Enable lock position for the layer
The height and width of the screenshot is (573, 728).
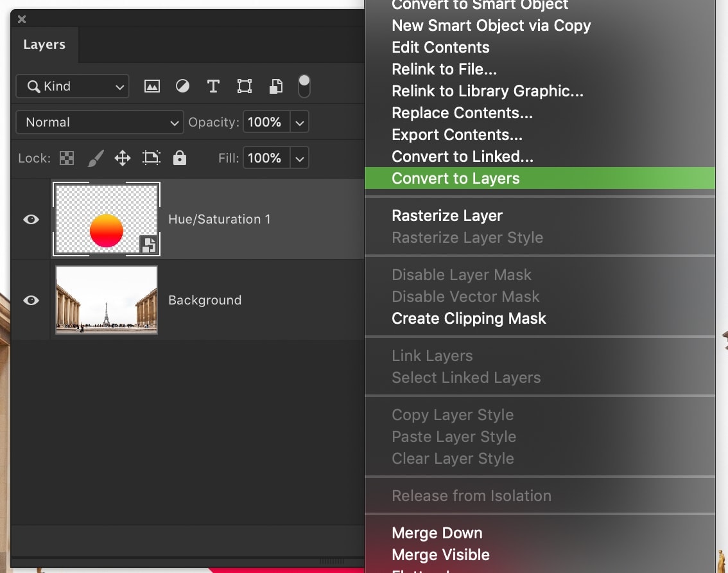pos(122,157)
